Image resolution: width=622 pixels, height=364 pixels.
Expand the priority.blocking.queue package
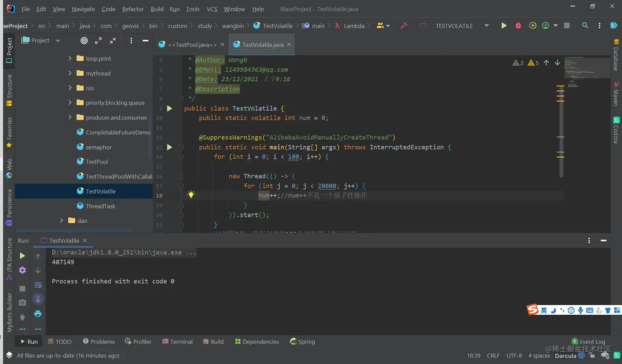(x=70, y=103)
